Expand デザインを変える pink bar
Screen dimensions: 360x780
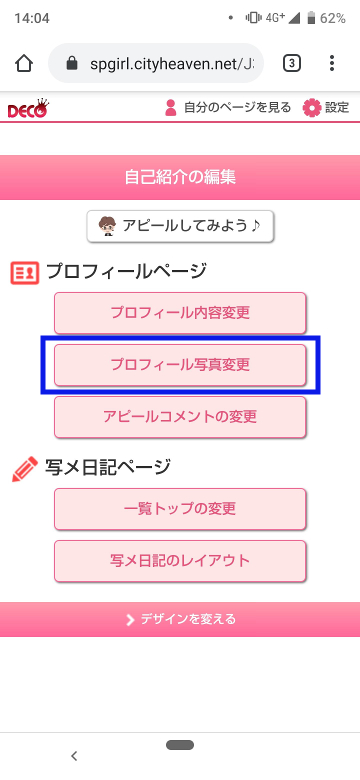(x=180, y=619)
